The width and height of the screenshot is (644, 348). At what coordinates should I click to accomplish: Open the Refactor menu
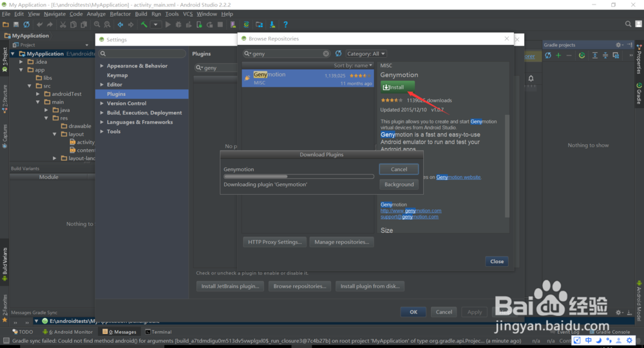click(x=120, y=14)
